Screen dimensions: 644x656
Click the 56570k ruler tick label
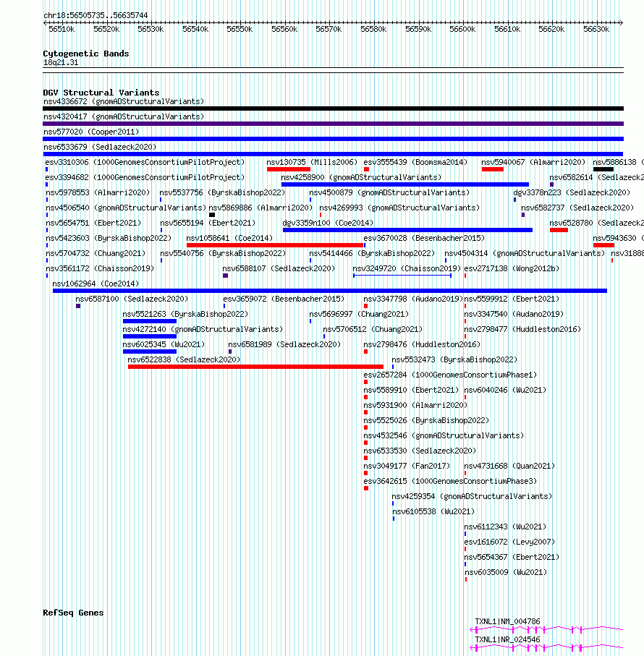tap(329, 29)
